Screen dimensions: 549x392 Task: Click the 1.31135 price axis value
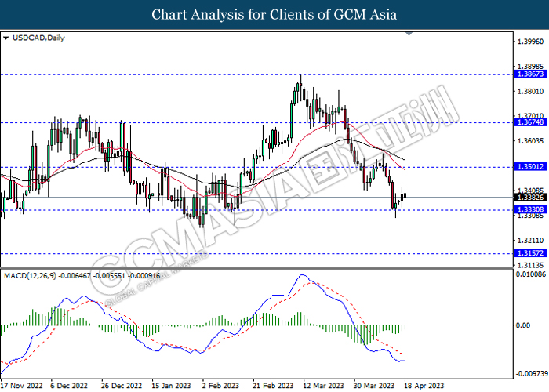[x=530, y=265]
